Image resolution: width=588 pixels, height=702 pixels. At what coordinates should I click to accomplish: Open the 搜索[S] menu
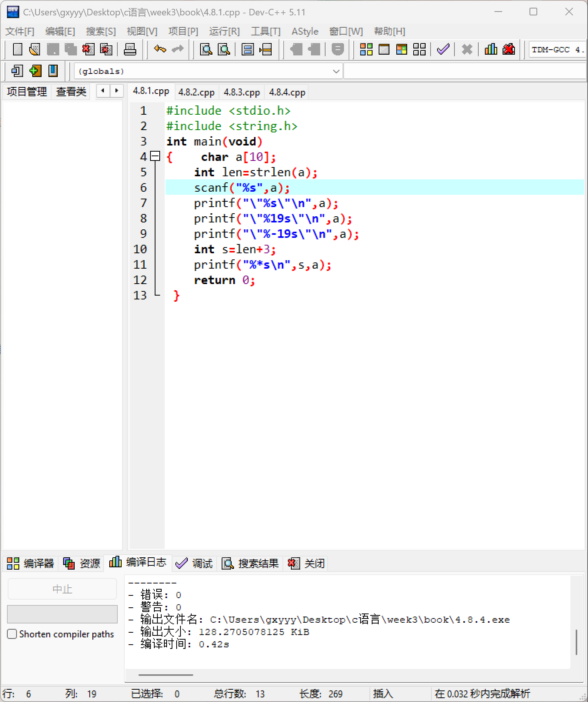(x=101, y=31)
